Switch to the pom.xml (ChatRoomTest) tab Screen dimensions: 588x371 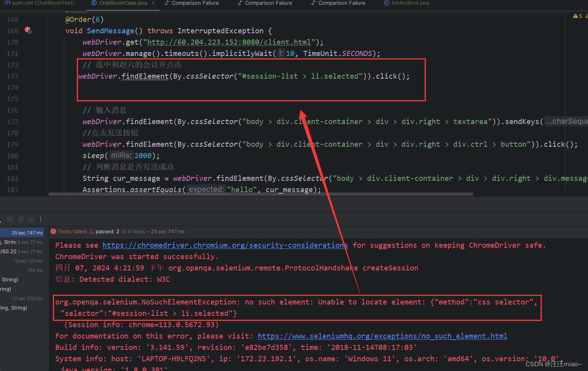[x=39, y=3]
